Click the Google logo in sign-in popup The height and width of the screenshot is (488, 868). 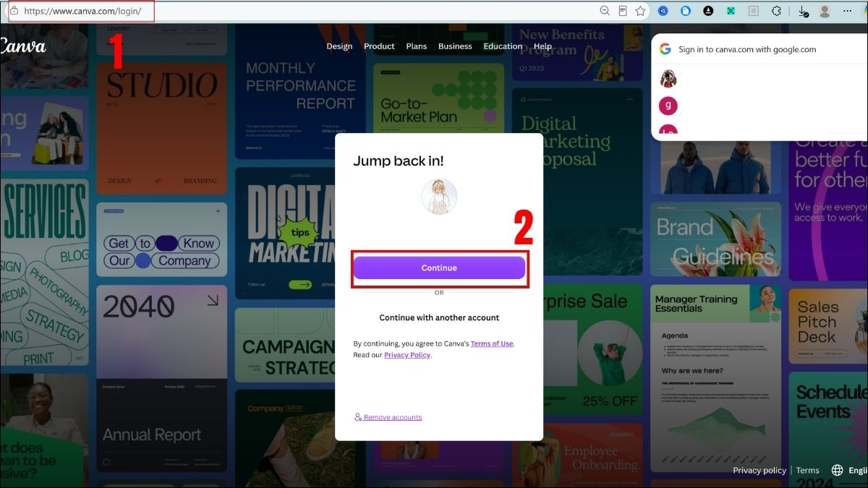[665, 49]
